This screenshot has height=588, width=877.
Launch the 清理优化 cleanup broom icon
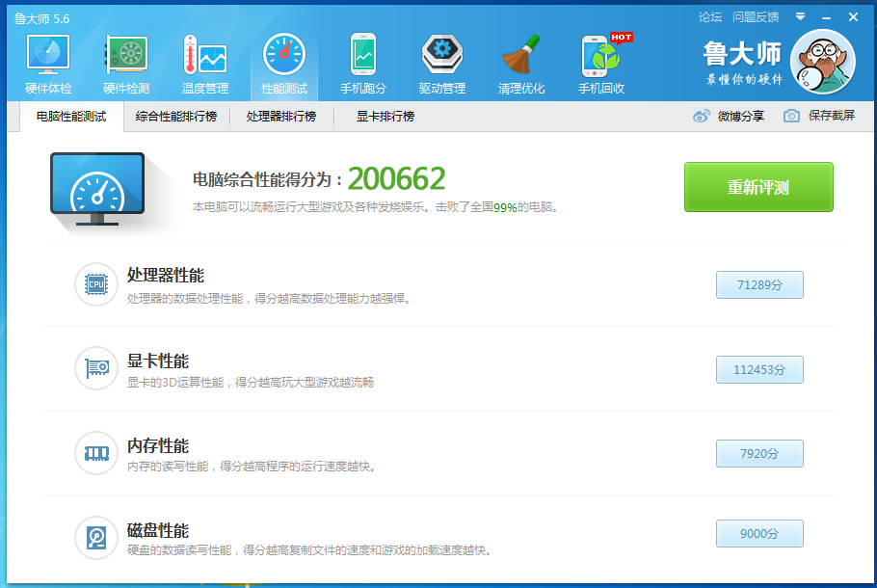521,57
